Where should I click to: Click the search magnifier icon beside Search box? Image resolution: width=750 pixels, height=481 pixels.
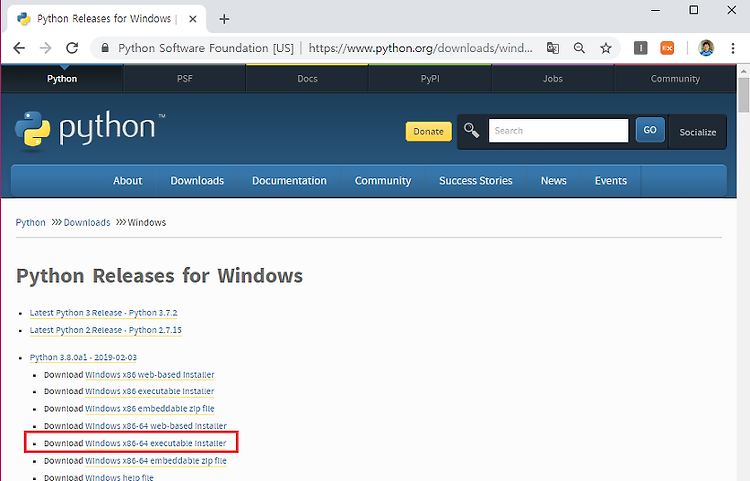coord(471,130)
